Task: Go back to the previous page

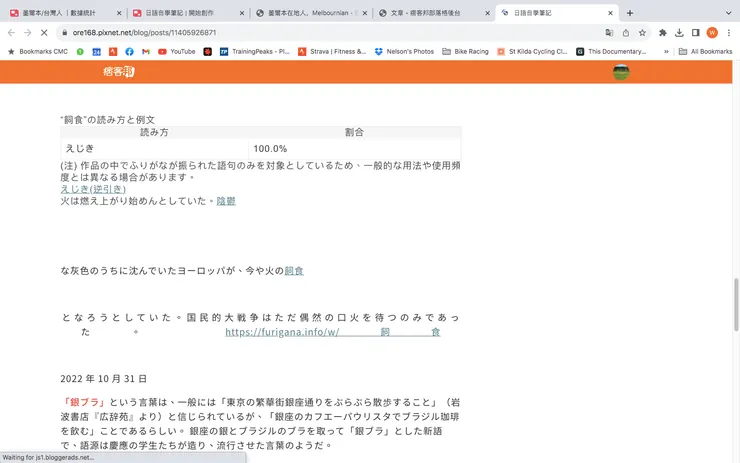Action: 11,33
